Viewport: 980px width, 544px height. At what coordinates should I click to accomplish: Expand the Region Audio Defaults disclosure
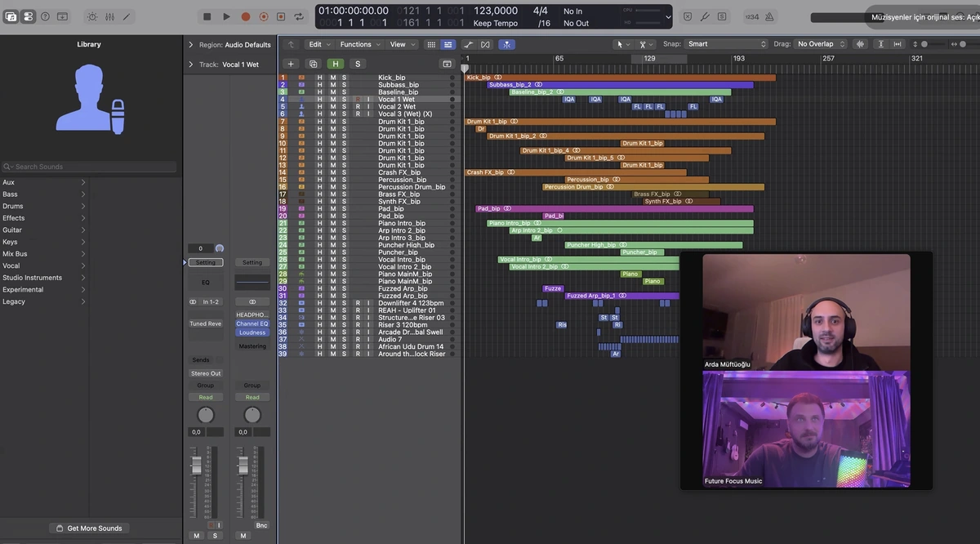tap(191, 45)
